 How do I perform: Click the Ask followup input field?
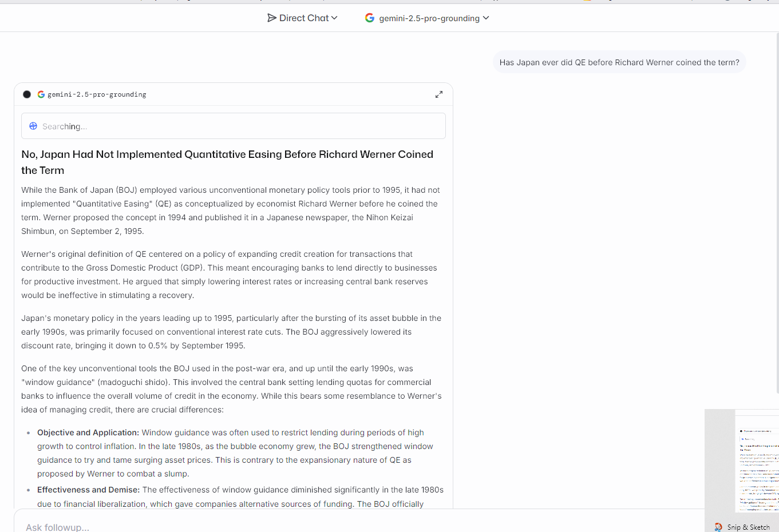coord(361,527)
